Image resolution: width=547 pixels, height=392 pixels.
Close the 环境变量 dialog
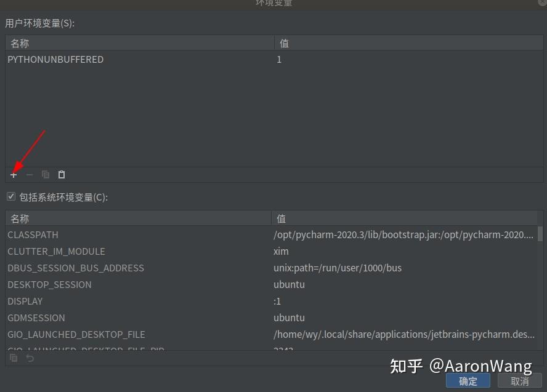[541, 4]
